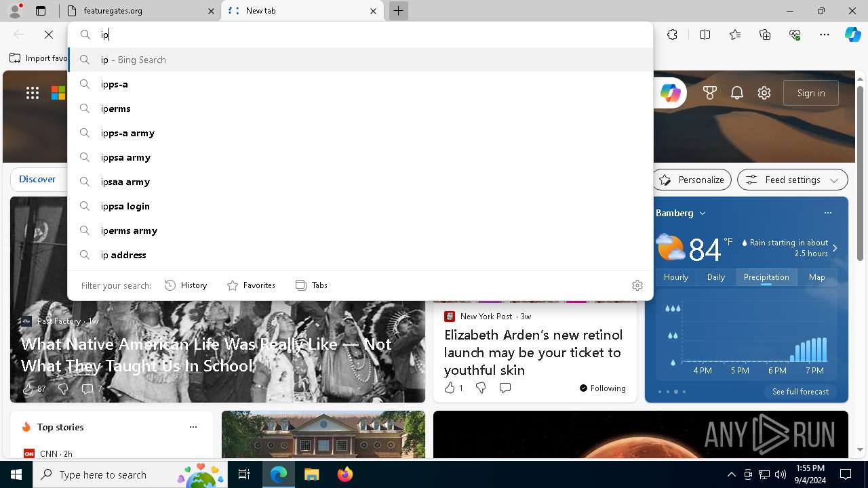
Task: Open the notifications bell icon
Action: [737, 93]
